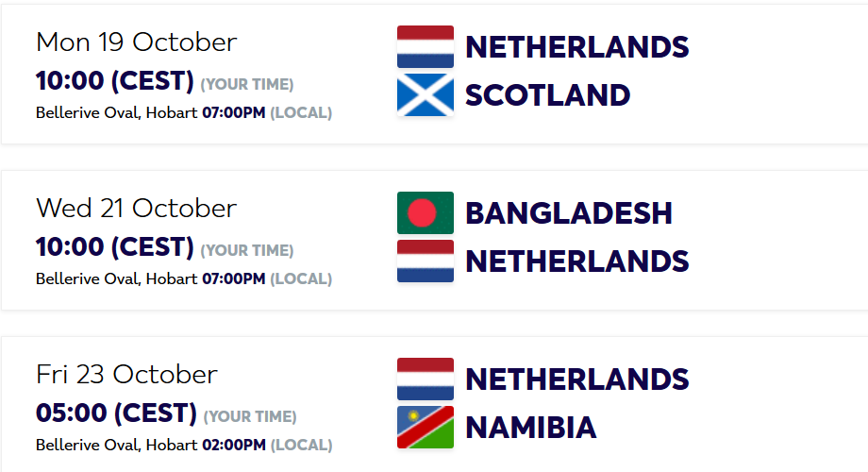This screenshot has height=472, width=868.
Task: Select the BANGLADESH team name
Action: (569, 213)
